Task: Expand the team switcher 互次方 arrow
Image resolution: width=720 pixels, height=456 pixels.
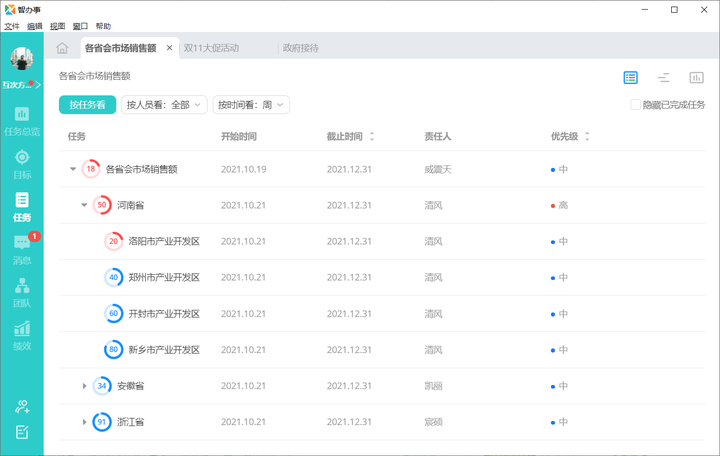Action: [x=38, y=85]
